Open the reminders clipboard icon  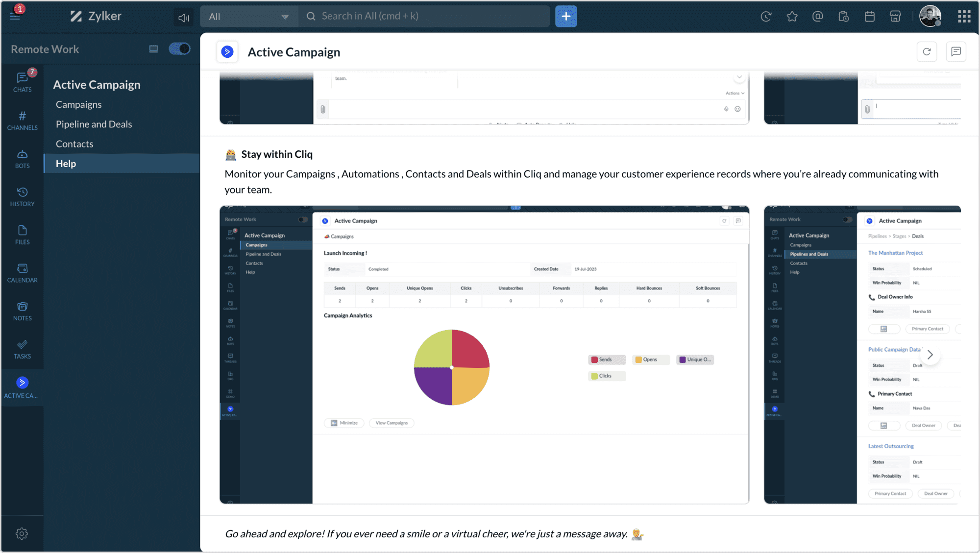pyautogui.click(x=844, y=17)
